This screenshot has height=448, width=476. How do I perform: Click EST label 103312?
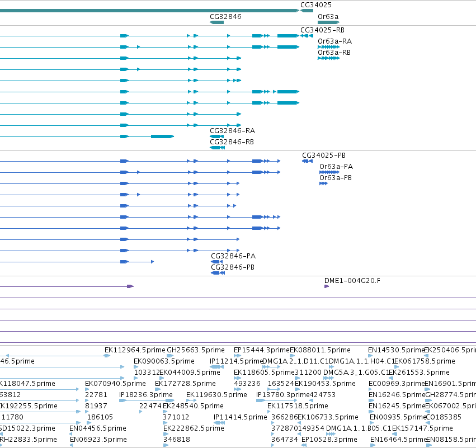tap(147, 372)
